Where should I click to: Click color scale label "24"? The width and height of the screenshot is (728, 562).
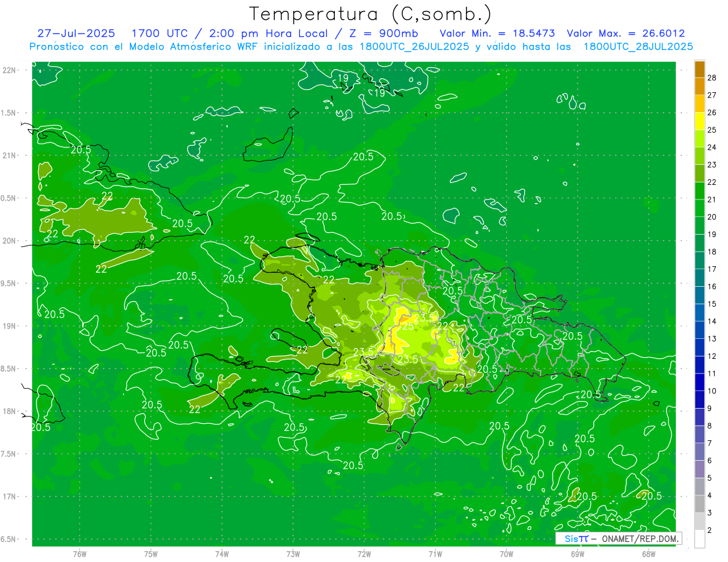pos(712,147)
